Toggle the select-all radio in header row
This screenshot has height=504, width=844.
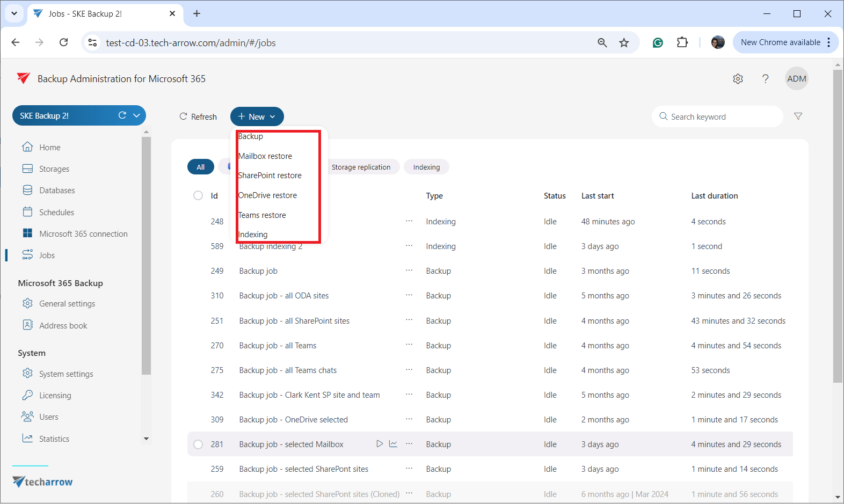(x=198, y=196)
